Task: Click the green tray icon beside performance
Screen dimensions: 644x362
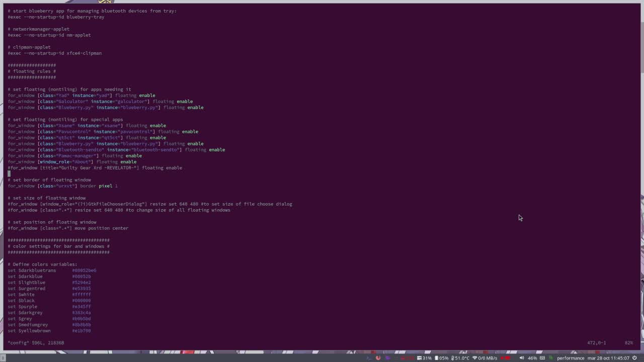Action: [x=551, y=358]
